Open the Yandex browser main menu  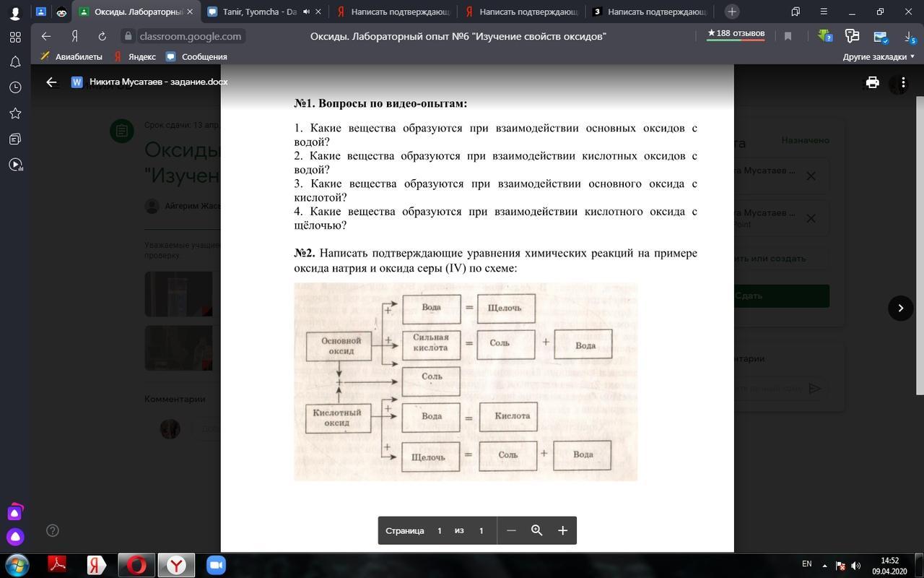tap(824, 12)
